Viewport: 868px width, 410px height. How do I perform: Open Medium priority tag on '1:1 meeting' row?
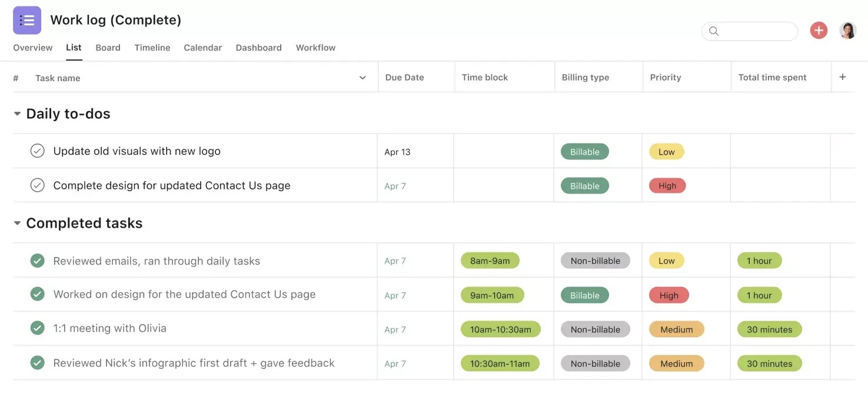(676, 329)
